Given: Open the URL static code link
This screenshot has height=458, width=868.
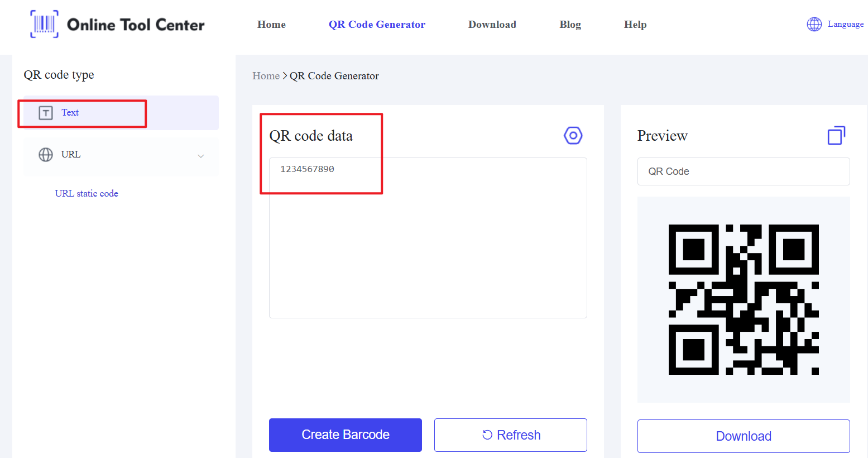Looking at the screenshot, I should click(x=87, y=193).
